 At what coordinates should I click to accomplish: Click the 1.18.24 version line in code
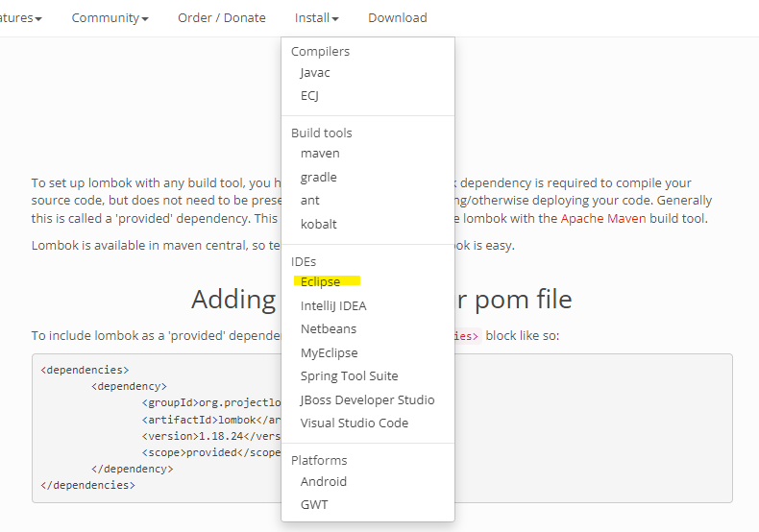click(x=211, y=436)
